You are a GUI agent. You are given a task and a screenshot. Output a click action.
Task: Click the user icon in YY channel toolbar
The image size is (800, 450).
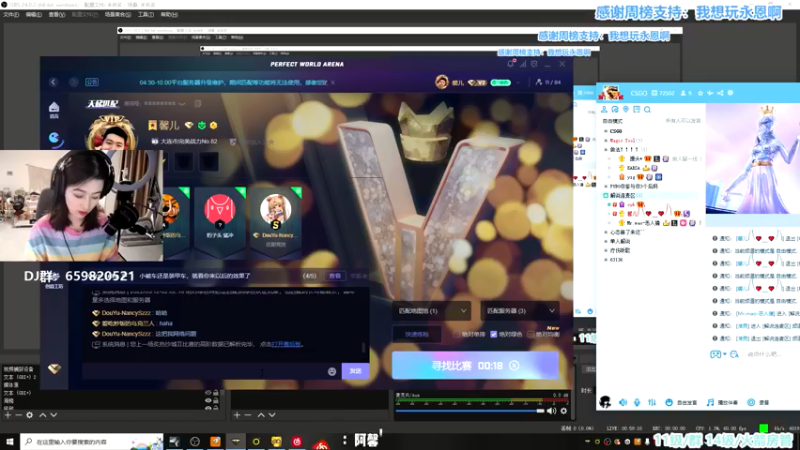(605, 109)
